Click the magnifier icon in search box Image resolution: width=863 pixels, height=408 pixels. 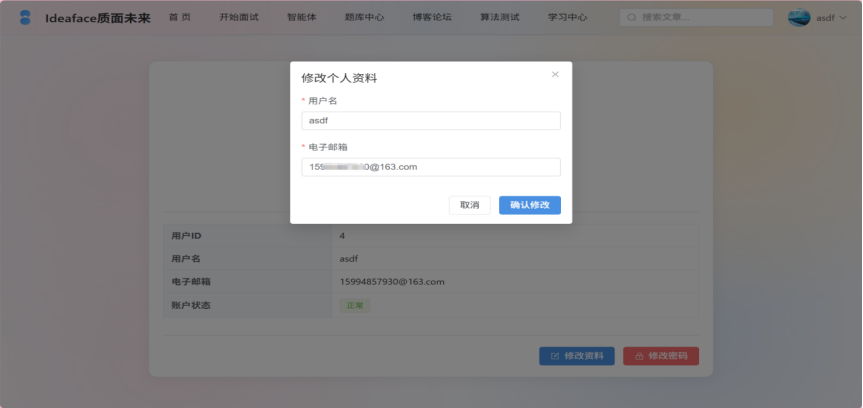[632, 18]
